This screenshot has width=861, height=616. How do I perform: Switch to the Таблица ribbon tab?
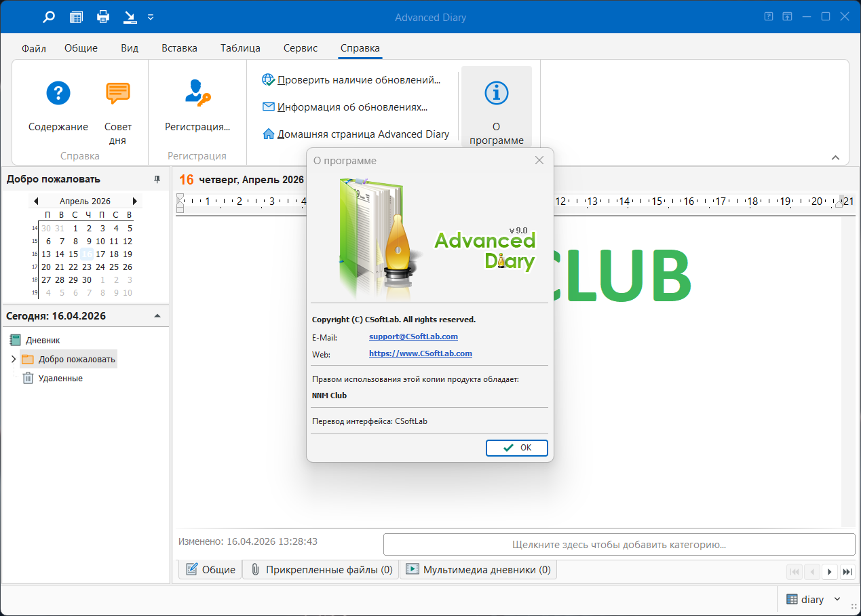tap(240, 48)
